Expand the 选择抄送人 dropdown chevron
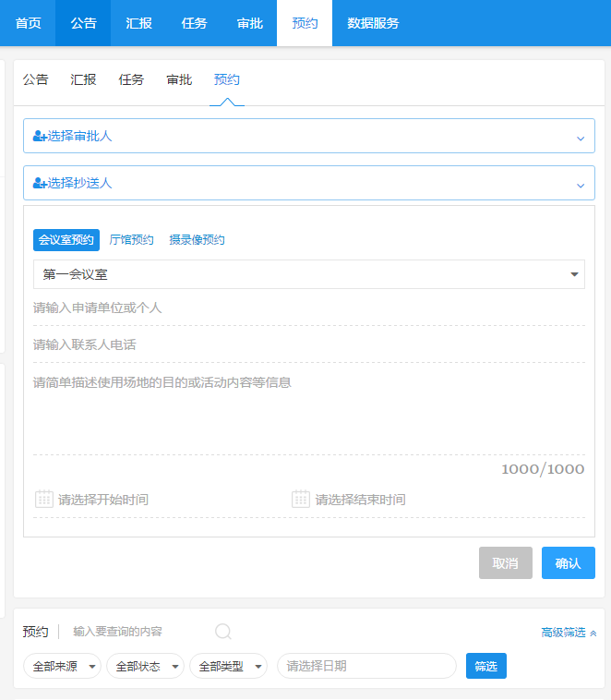 click(x=581, y=186)
